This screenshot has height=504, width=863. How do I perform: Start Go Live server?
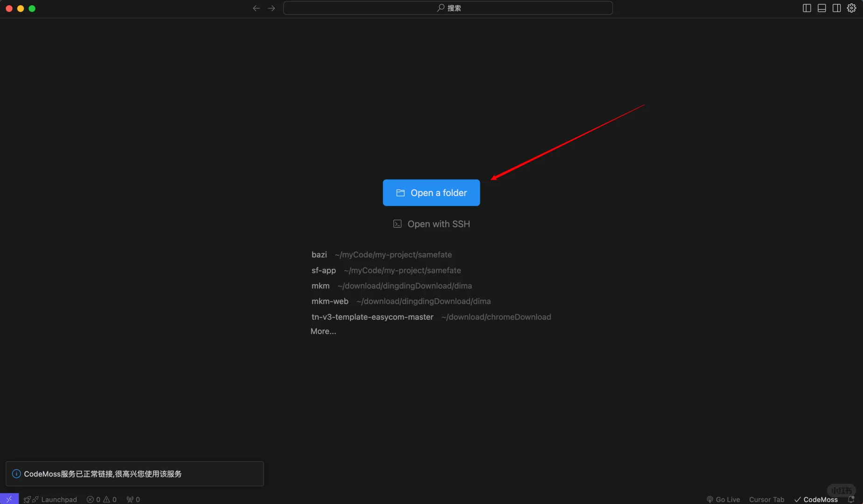(x=724, y=499)
